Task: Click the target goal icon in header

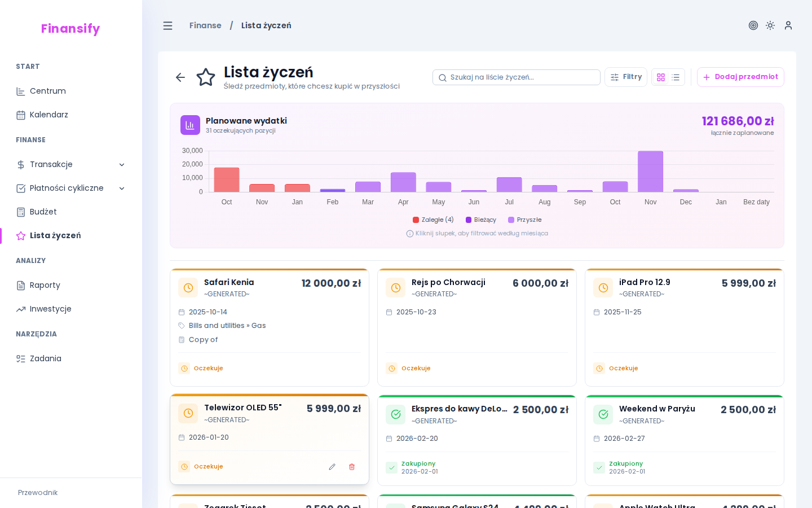Action: click(753, 25)
